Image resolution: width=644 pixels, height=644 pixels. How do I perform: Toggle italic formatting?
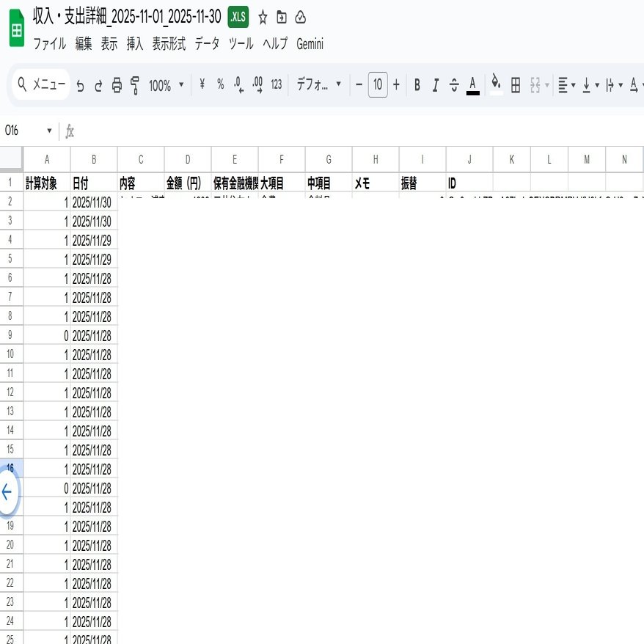click(434, 84)
